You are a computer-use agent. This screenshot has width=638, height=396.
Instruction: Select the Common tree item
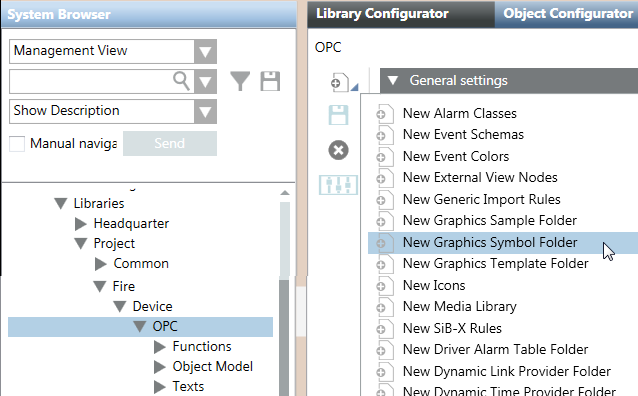pyautogui.click(x=141, y=264)
